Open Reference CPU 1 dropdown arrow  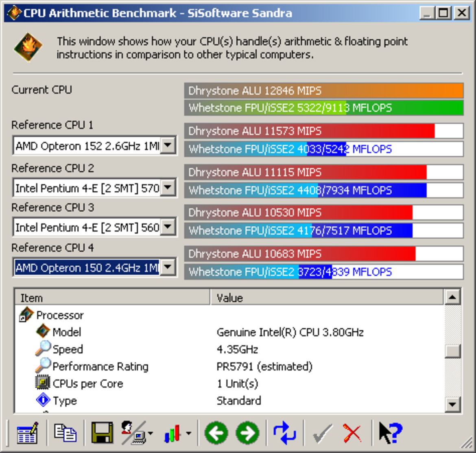point(168,145)
